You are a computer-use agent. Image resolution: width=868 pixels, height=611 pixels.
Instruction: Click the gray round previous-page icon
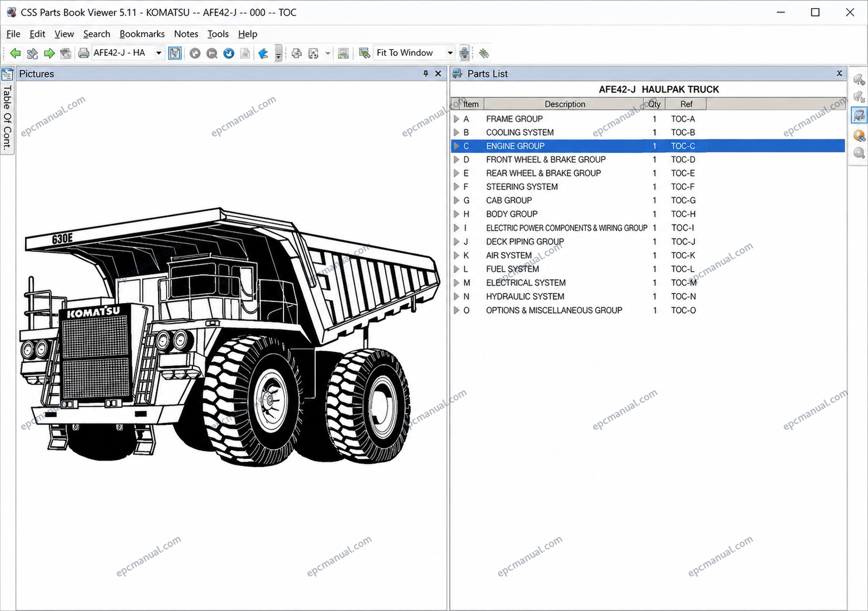pos(195,53)
